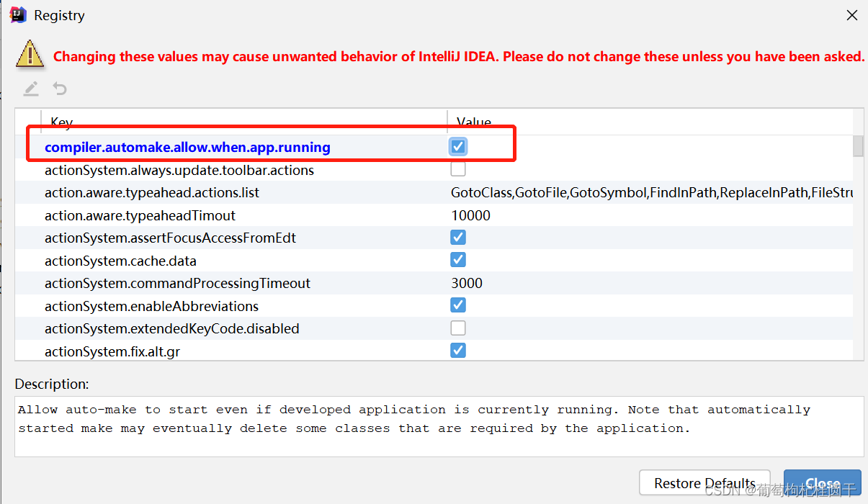Click the Restore Defaults button

pyautogui.click(x=704, y=483)
